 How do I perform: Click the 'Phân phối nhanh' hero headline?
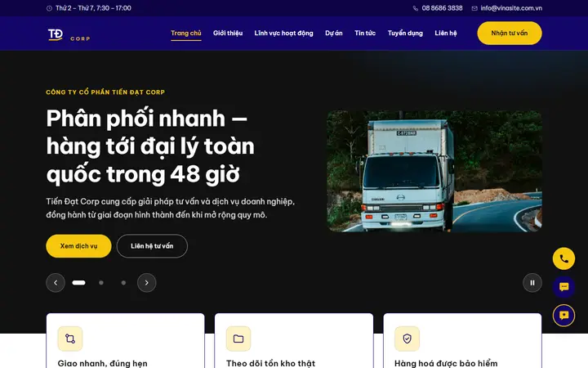coord(150,146)
